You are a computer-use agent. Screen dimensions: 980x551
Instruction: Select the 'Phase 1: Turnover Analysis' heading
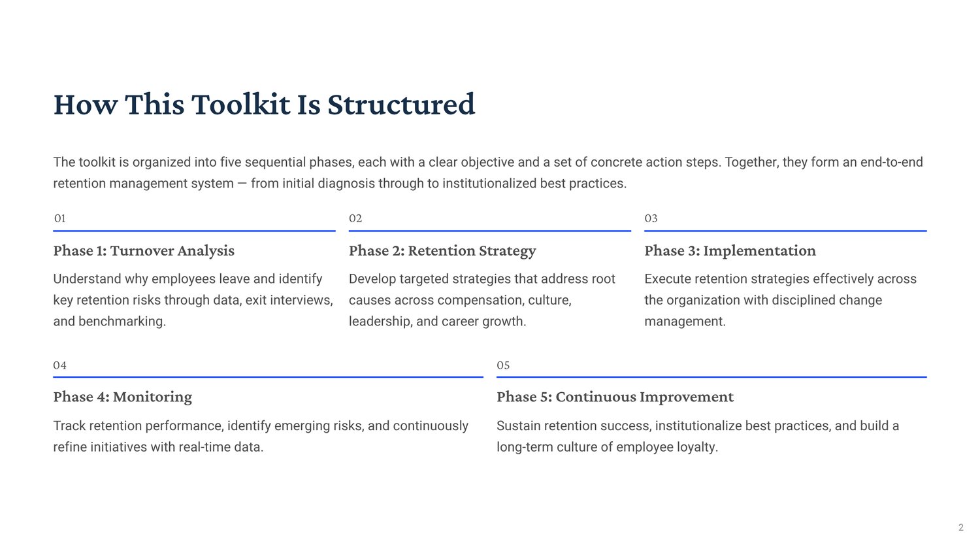pos(144,251)
